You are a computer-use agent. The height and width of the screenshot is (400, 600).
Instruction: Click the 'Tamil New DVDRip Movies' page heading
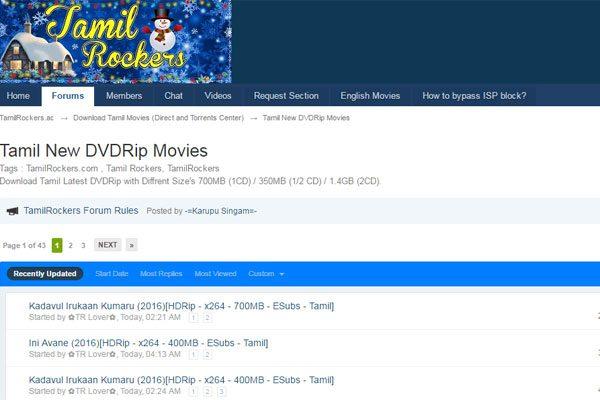(104, 150)
